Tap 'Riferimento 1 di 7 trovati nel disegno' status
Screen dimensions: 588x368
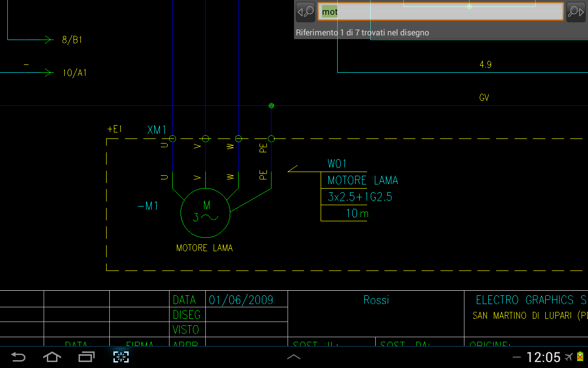pos(362,33)
